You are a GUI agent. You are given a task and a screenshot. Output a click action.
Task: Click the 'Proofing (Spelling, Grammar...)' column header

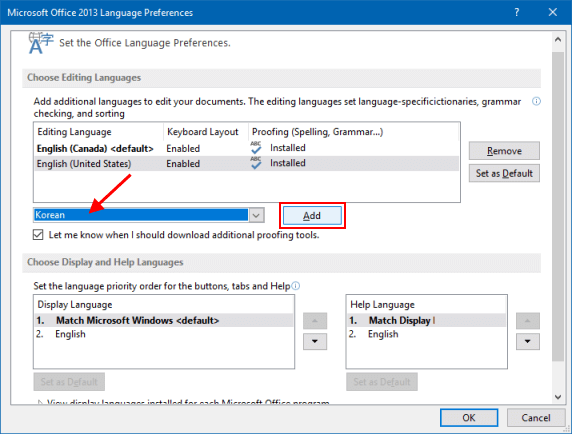pos(353,132)
